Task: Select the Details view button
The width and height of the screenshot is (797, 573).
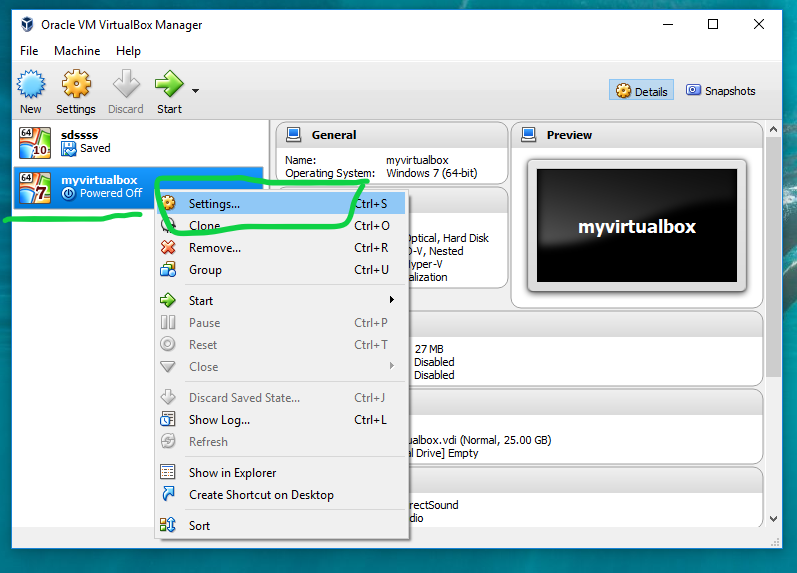Action: (x=641, y=91)
